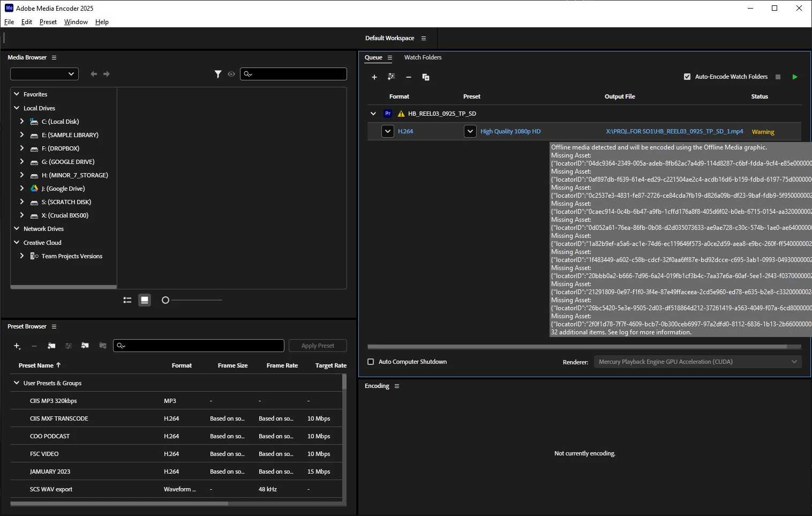The width and height of the screenshot is (812, 516).
Task: Collapse the Local Drives node
Action: 17,108
